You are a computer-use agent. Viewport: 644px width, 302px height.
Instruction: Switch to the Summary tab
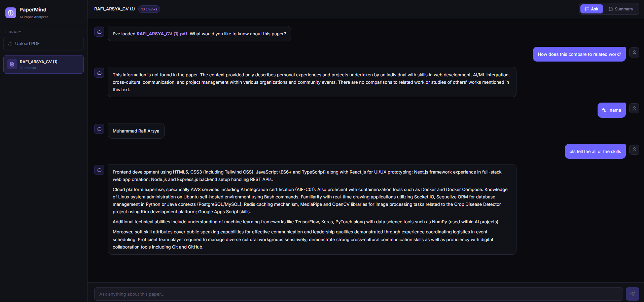click(x=621, y=9)
